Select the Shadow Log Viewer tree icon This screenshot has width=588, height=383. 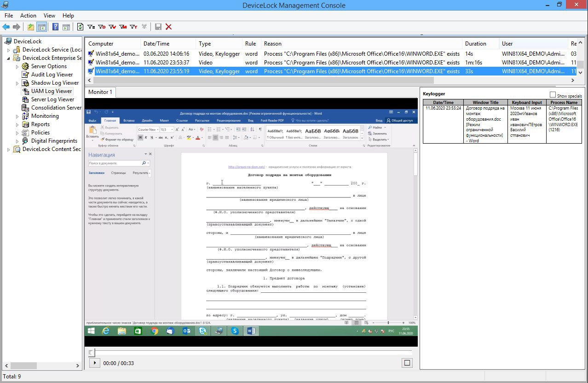26,83
